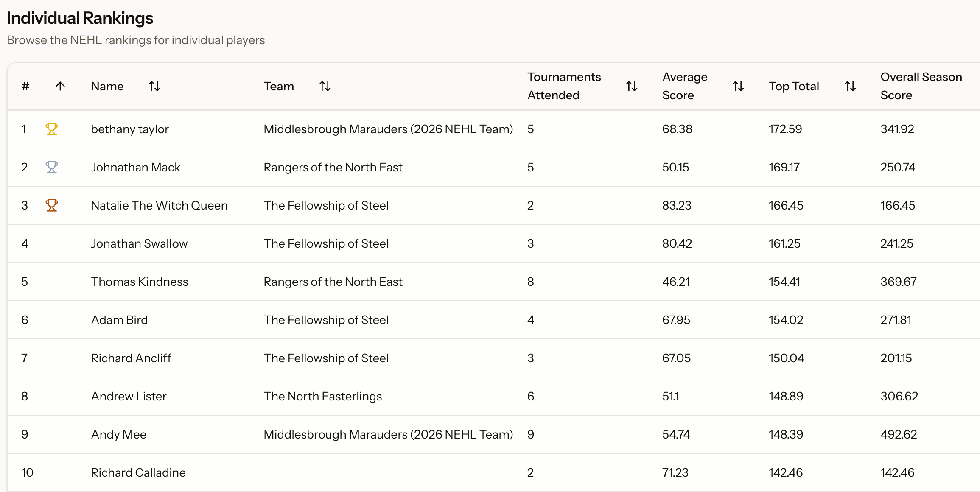980x492 pixels.
Task: Click the Individual Rankings heading
Action: [x=80, y=18]
